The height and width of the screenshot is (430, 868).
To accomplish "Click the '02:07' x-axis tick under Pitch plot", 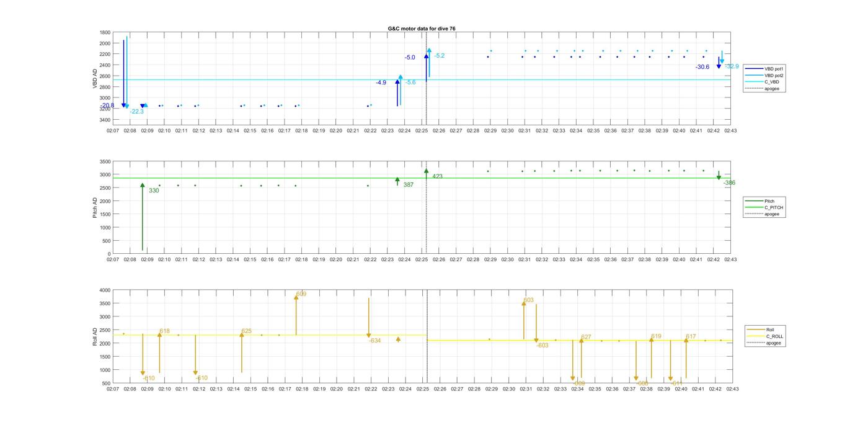I will (x=113, y=260).
